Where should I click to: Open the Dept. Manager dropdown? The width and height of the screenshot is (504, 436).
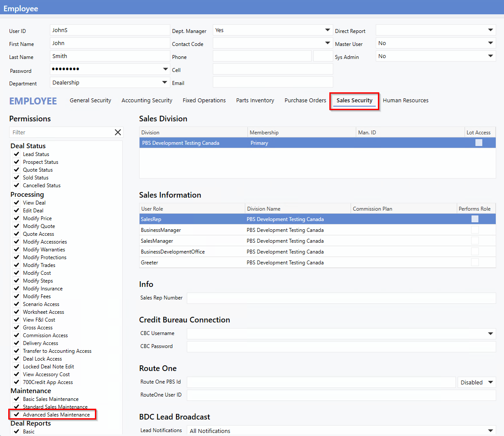328,30
